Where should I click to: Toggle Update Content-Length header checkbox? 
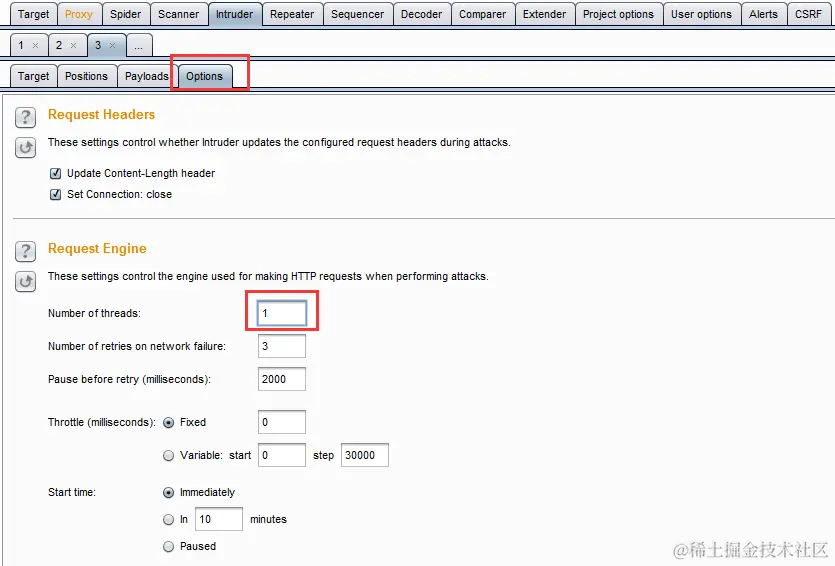click(x=55, y=174)
